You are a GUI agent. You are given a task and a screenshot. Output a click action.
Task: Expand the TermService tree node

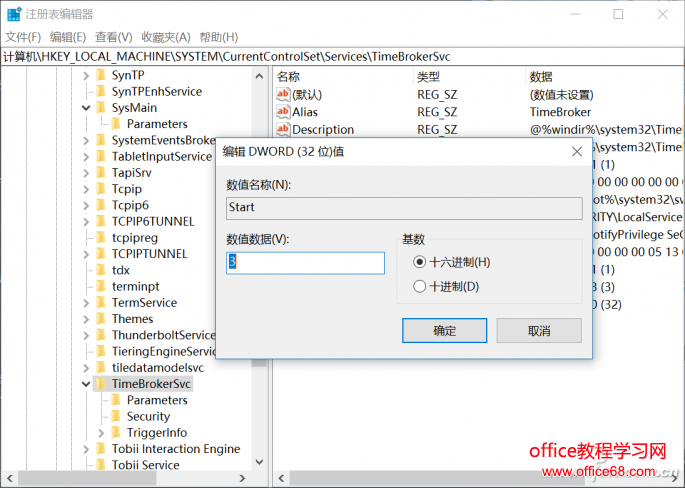[86, 303]
